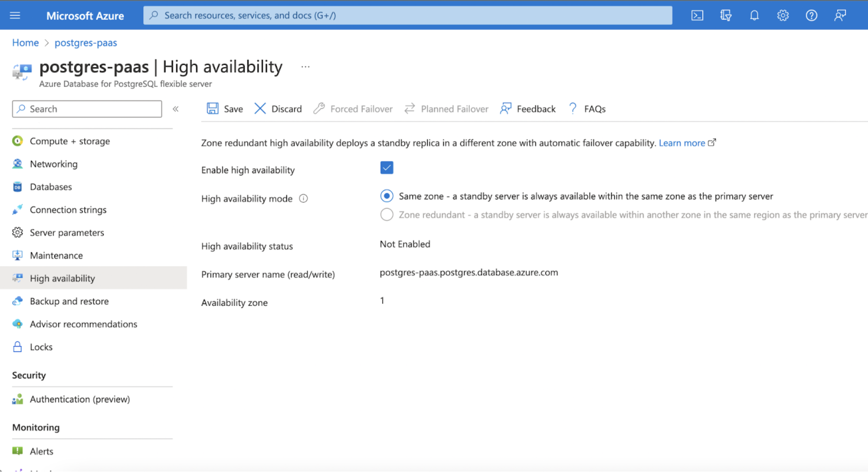
Task: Focus the global search resources box
Action: [x=408, y=15]
